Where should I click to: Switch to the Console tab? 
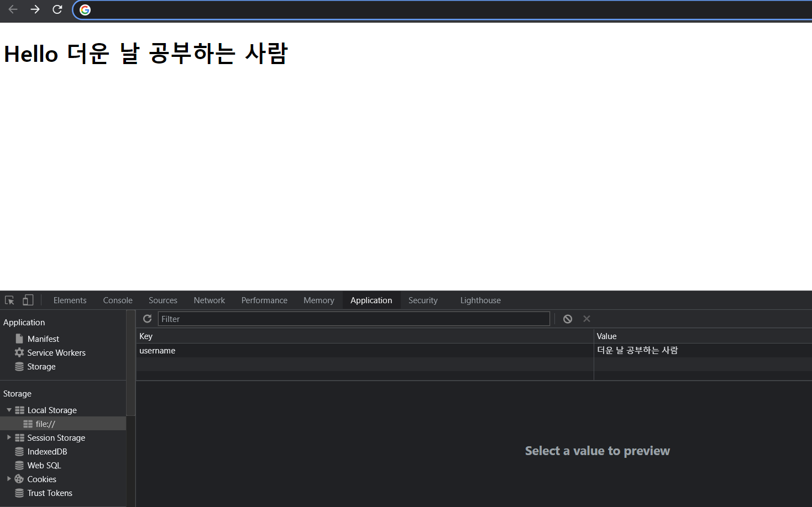[118, 300]
